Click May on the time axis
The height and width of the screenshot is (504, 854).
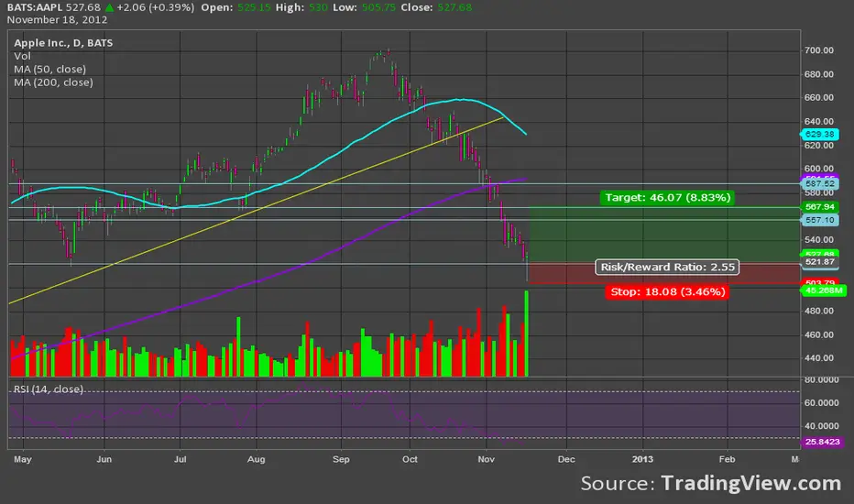tap(22, 459)
